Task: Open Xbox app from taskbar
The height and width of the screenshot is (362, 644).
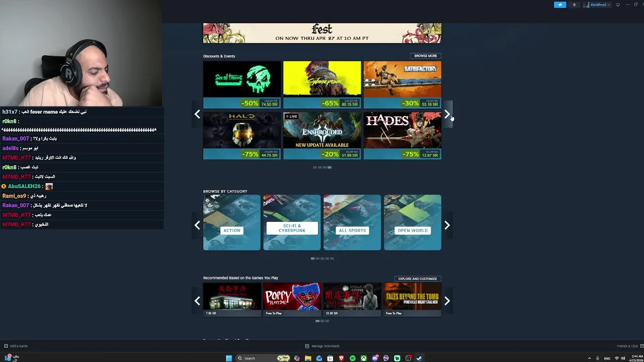Action: click(x=363, y=358)
